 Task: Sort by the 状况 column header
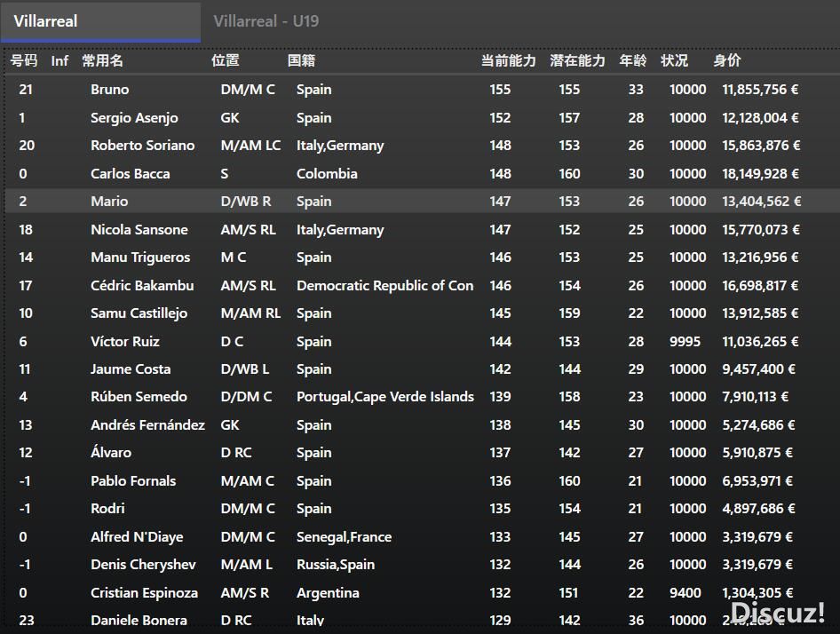click(x=674, y=60)
